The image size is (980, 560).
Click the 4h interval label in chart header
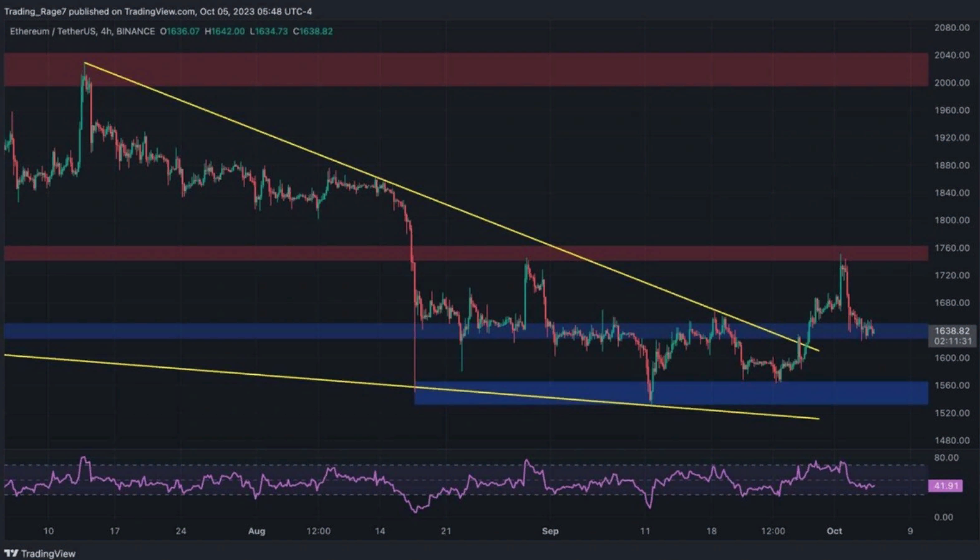[106, 31]
